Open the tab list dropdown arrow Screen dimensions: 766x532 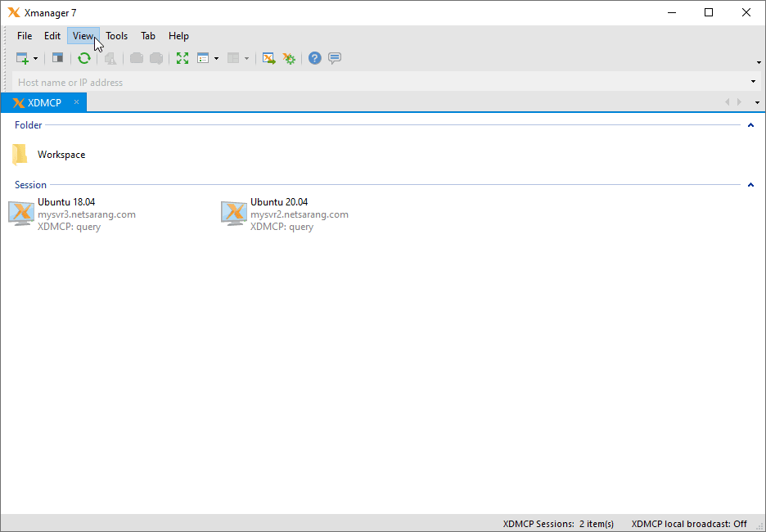tap(757, 102)
